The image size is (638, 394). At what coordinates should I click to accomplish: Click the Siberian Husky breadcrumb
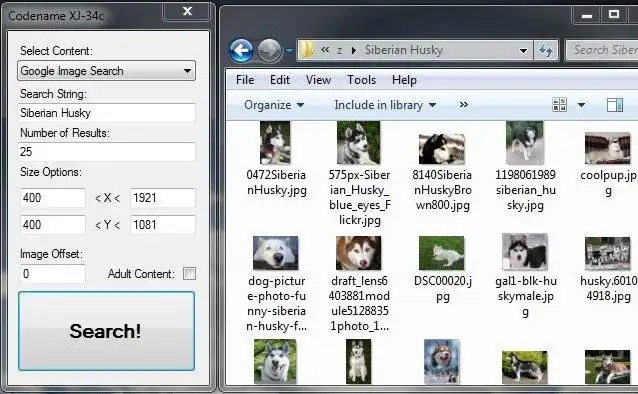[403, 50]
